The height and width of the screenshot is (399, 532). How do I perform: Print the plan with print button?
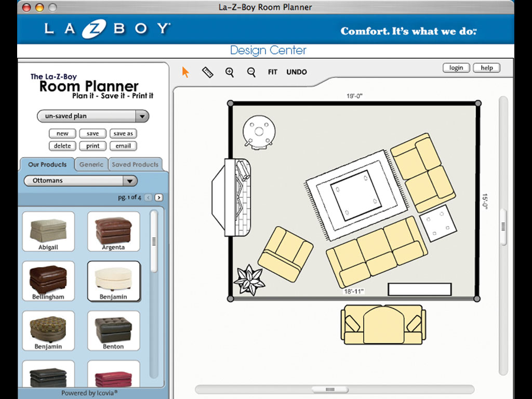(x=92, y=146)
